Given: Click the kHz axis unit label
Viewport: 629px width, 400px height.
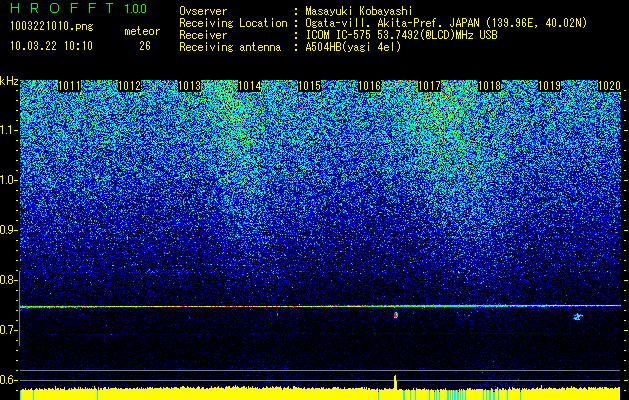Looking at the screenshot, I should [x=9, y=81].
